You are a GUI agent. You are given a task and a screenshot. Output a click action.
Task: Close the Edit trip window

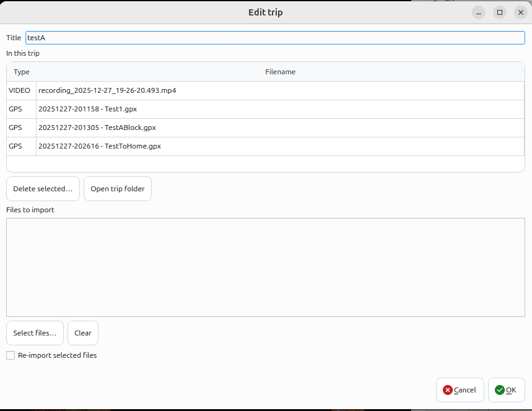coord(520,12)
